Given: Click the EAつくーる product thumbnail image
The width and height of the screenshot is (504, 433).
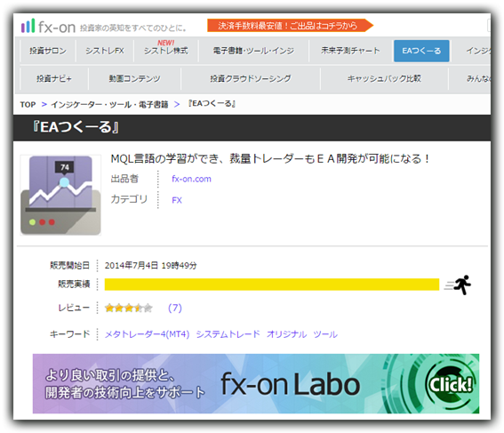Looking at the screenshot, I should (x=60, y=195).
